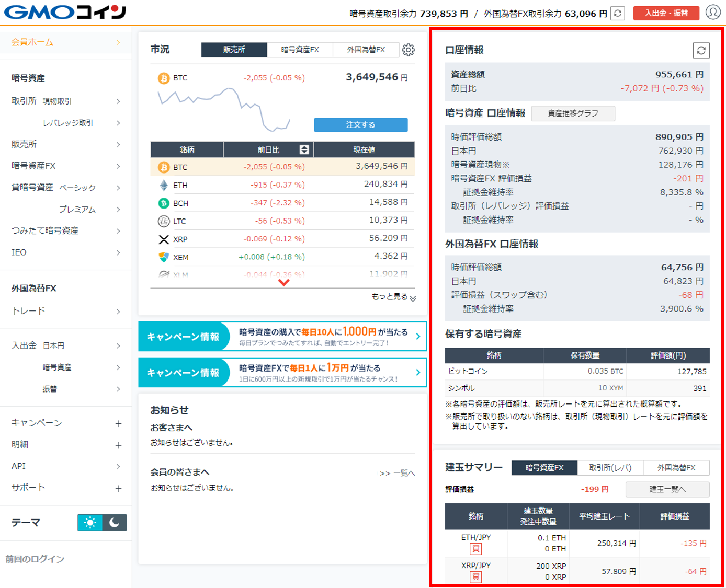Viewport: 726px width, 588px height.
Task: Toggle sort order on 前日比 column
Action: tap(304, 150)
